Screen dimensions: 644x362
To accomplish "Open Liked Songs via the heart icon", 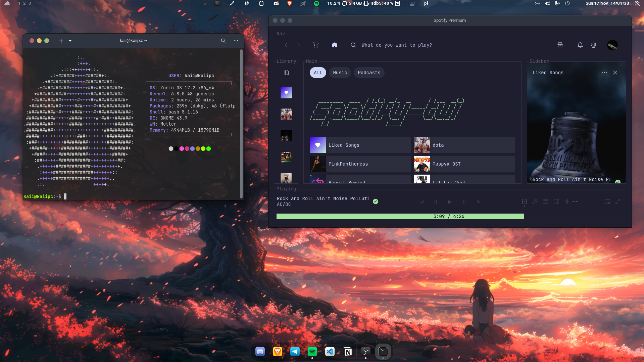I will click(x=286, y=93).
